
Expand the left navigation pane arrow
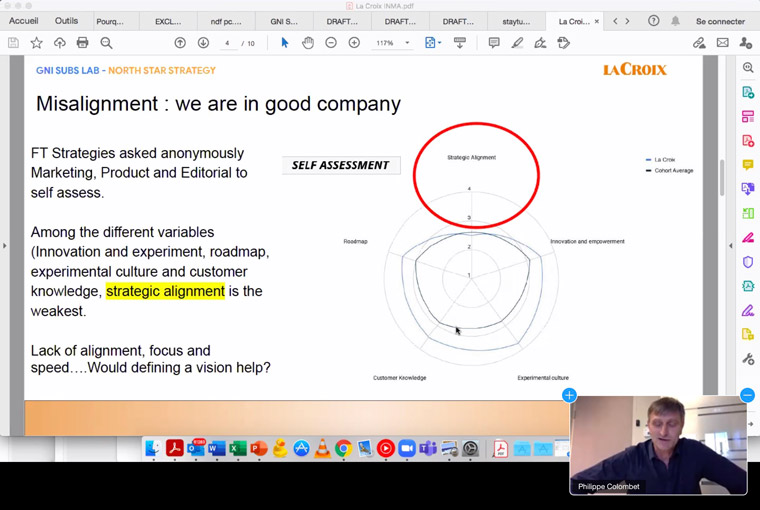pyautogui.click(x=5, y=246)
